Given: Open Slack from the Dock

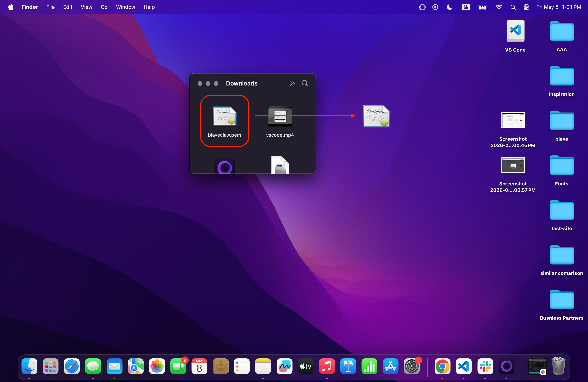Looking at the screenshot, I should pyautogui.click(x=485, y=366).
